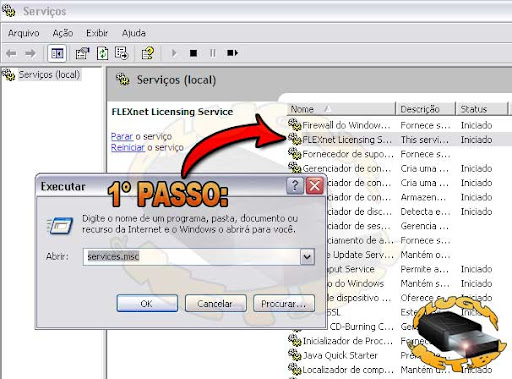The height and width of the screenshot is (379, 512).
Task: Click the 'Detecta e...' description cell
Action: [425, 212]
